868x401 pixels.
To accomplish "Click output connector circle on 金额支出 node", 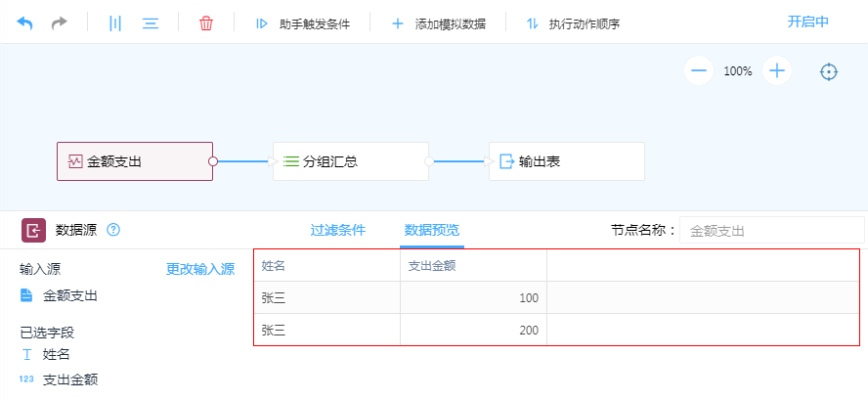I will click(x=213, y=161).
